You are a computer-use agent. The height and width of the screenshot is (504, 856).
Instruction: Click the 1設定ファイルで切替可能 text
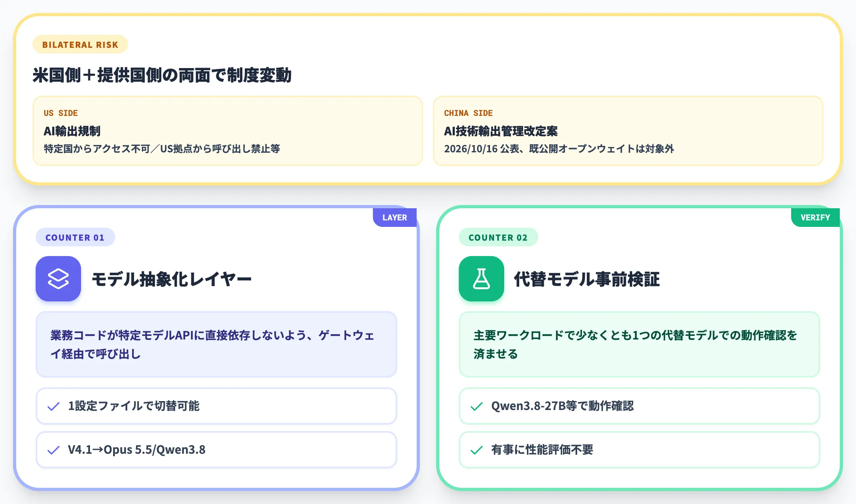point(134,406)
